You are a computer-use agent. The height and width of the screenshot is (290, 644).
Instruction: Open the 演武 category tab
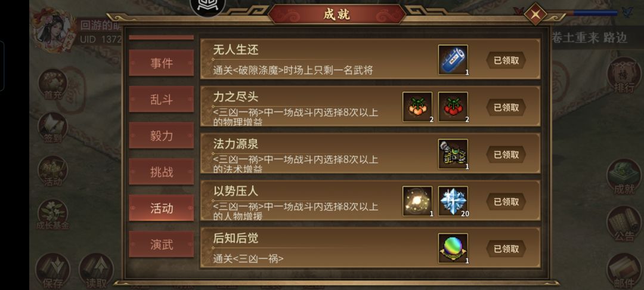pos(162,244)
